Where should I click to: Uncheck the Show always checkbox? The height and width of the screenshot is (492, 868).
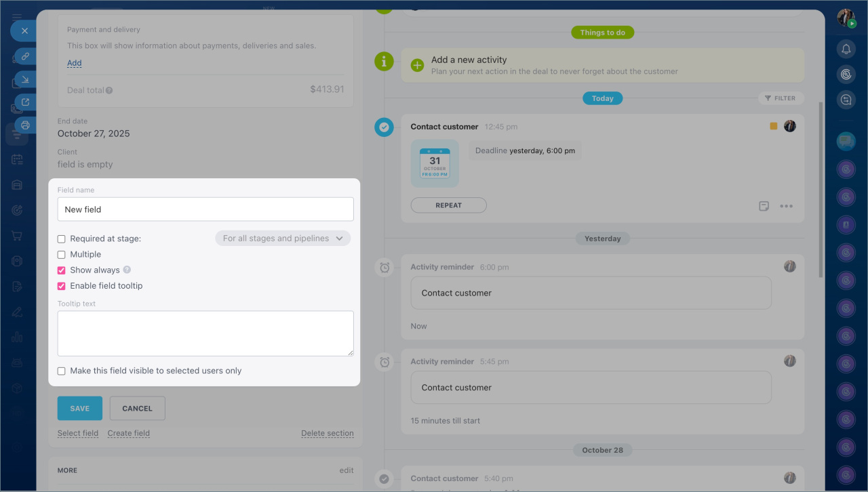click(x=62, y=270)
